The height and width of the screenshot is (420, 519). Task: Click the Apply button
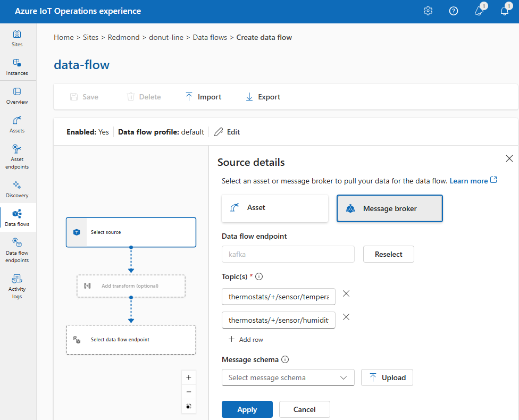point(247,409)
